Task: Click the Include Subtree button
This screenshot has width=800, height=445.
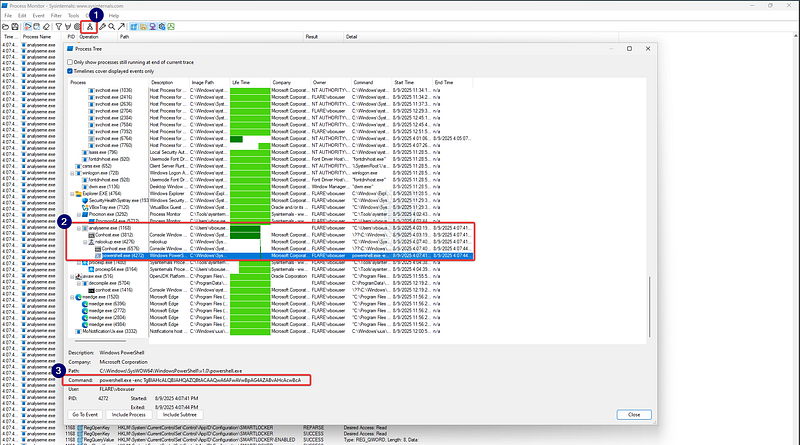Action: click(x=180, y=415)
